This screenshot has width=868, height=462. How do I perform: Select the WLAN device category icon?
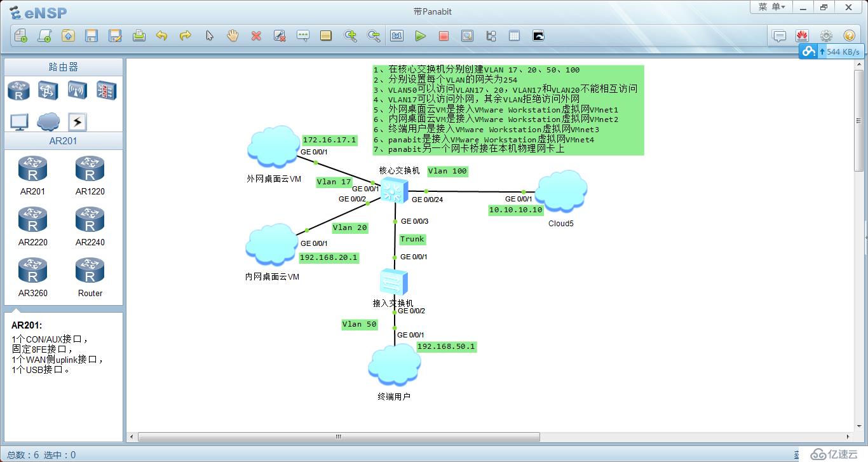click(77, 91)
